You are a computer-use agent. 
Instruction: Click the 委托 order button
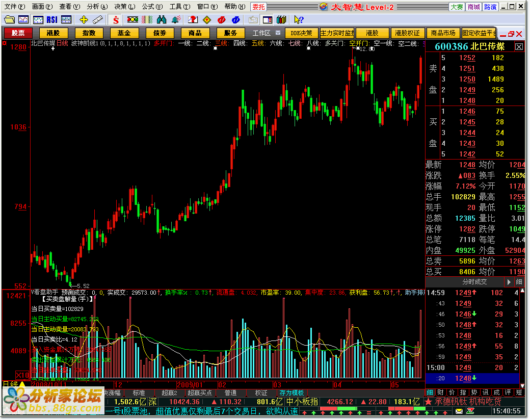tap(258, 7)
